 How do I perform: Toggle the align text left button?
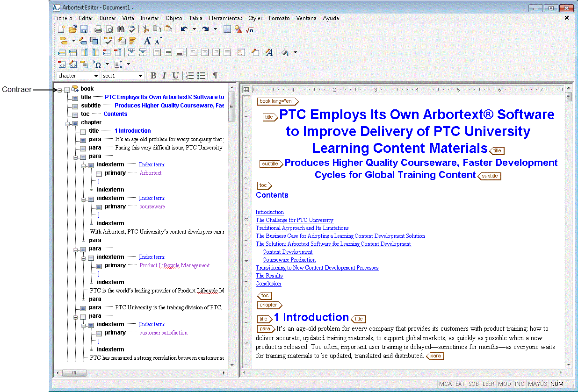(193, 52)
